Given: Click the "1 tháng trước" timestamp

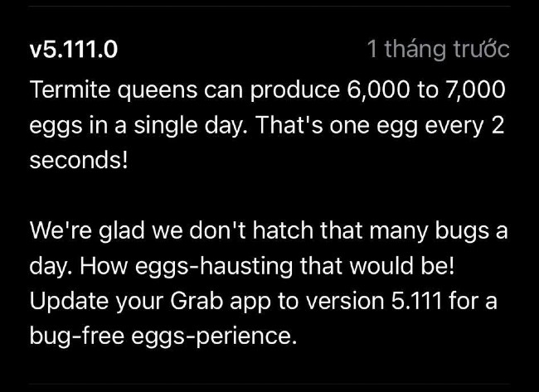Looking at the screenshot, I should coord(439,49).
